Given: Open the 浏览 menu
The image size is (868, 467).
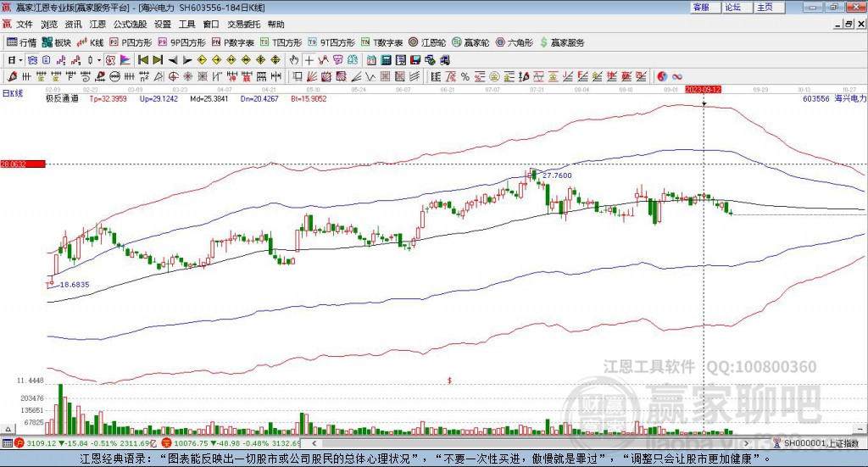Looking at the screenshot, I should [x=48, y=25].
